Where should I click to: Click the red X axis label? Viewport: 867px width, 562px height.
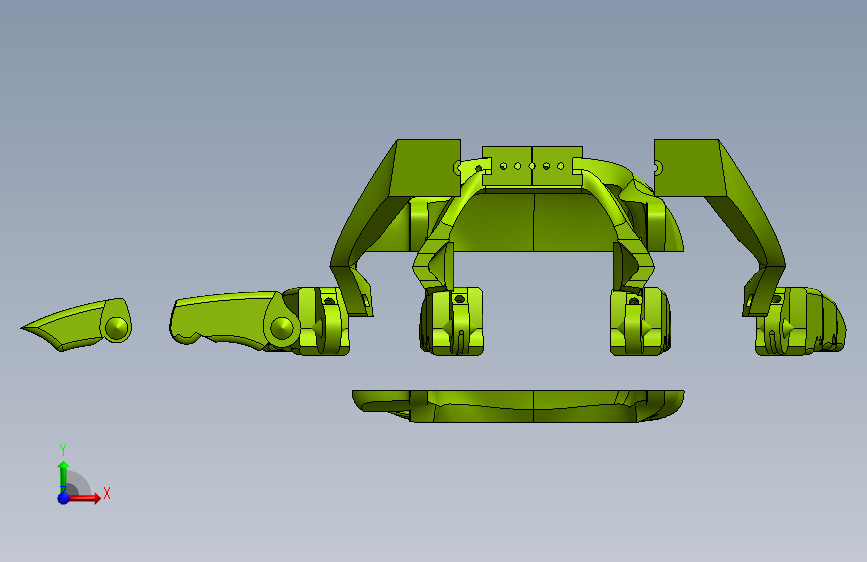point(107,493)
